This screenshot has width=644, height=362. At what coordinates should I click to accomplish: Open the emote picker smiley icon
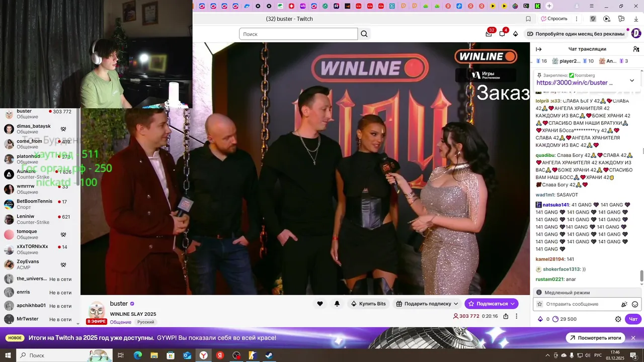tap(635, 304)
